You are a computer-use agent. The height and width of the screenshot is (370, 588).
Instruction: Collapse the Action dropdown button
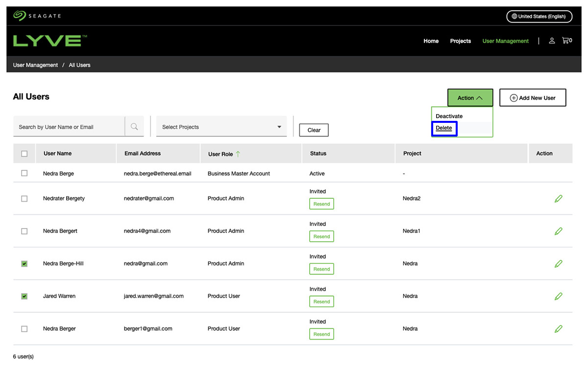coord(470,98)
